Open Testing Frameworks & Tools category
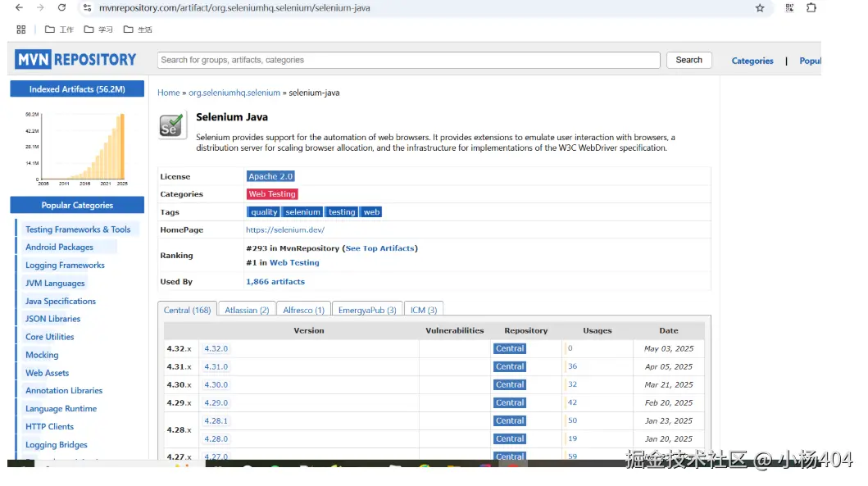This screenshot has width=868, height=486. pos(78,229)
